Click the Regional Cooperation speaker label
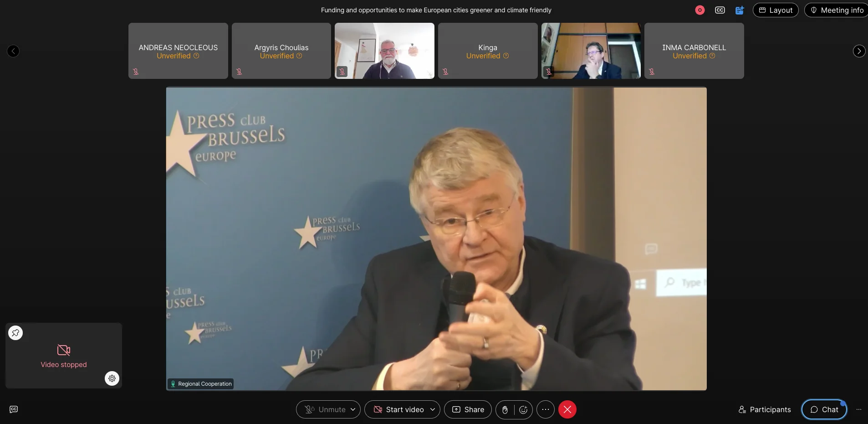The image size is (868, 424). click(201, 384)
